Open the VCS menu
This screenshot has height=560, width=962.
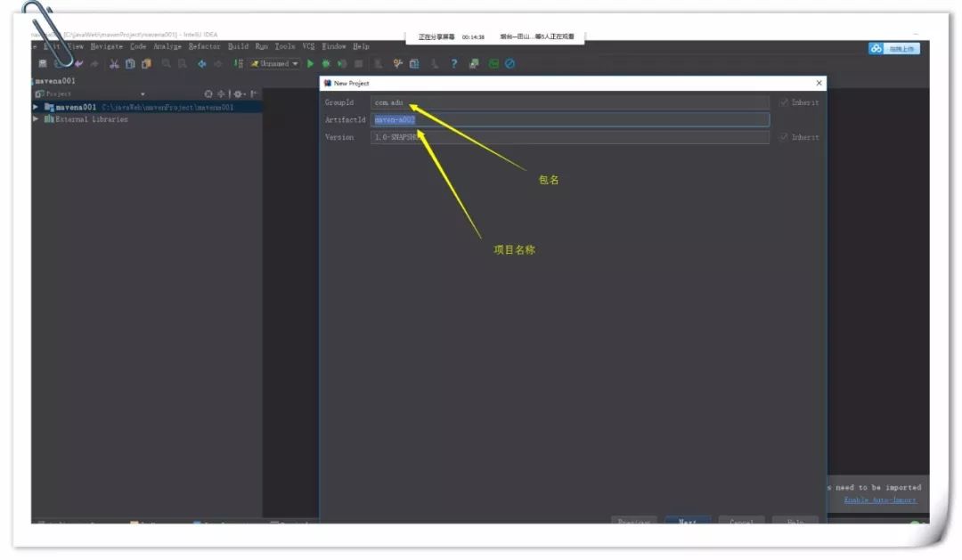[308, 46]
